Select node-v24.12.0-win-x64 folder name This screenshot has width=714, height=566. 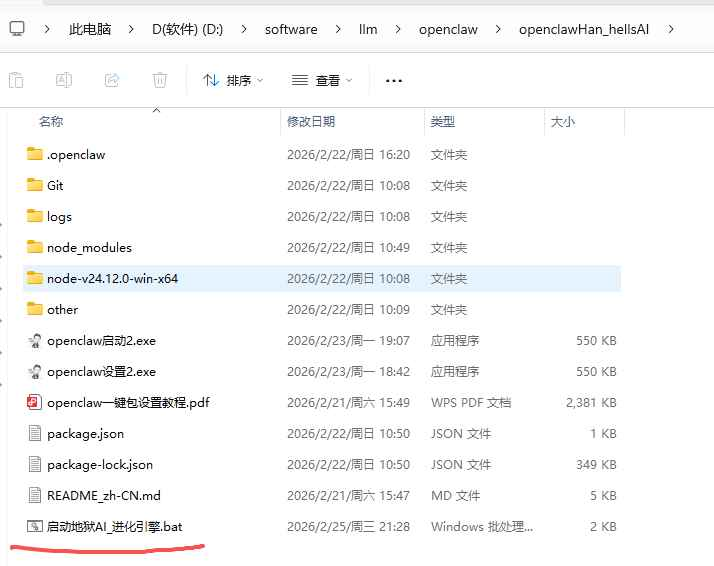(x=112, y=278)
